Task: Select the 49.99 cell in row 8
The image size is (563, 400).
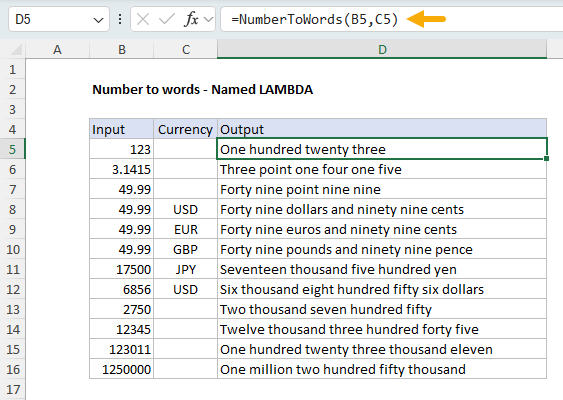Action: [122, 209]
